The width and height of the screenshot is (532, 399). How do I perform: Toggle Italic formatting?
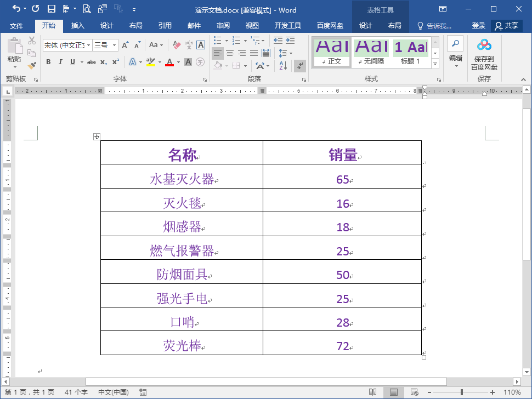60,62
